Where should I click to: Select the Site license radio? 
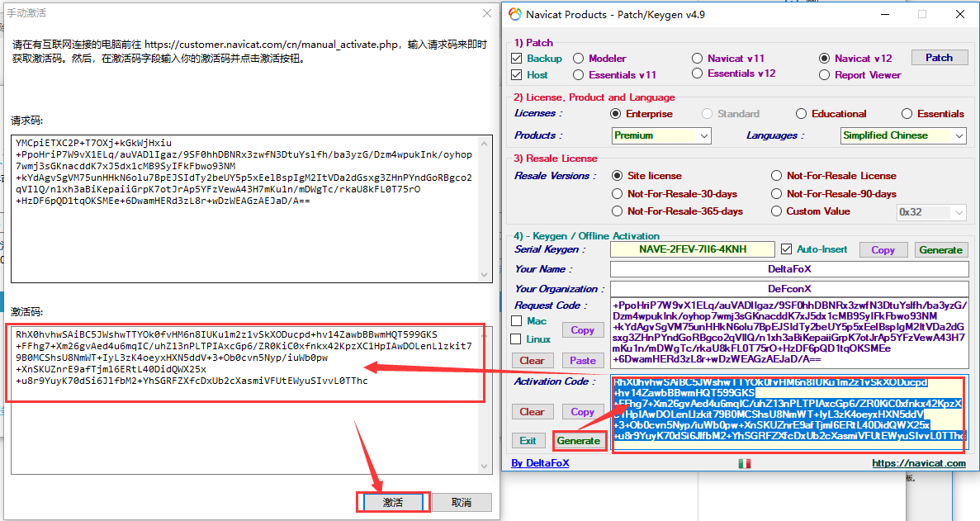[618, 176]
